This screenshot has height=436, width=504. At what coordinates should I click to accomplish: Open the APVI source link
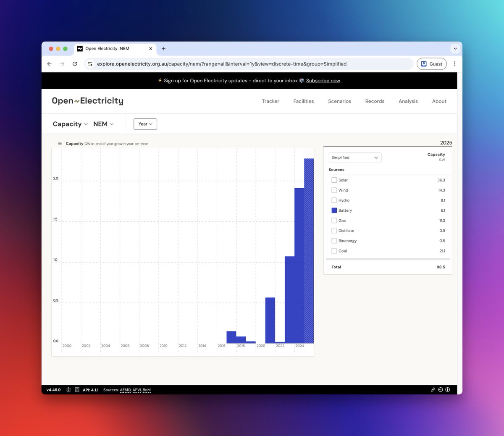(x=137, y=390)
